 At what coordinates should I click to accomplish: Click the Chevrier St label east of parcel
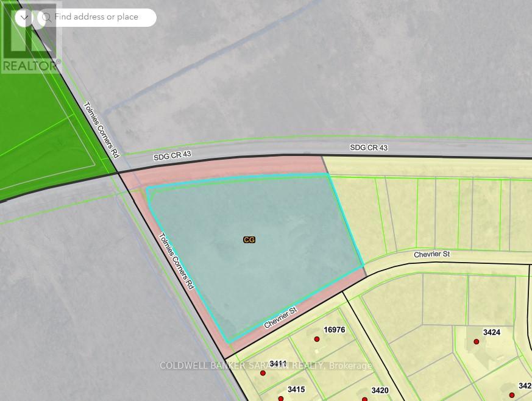click(431, 254)
